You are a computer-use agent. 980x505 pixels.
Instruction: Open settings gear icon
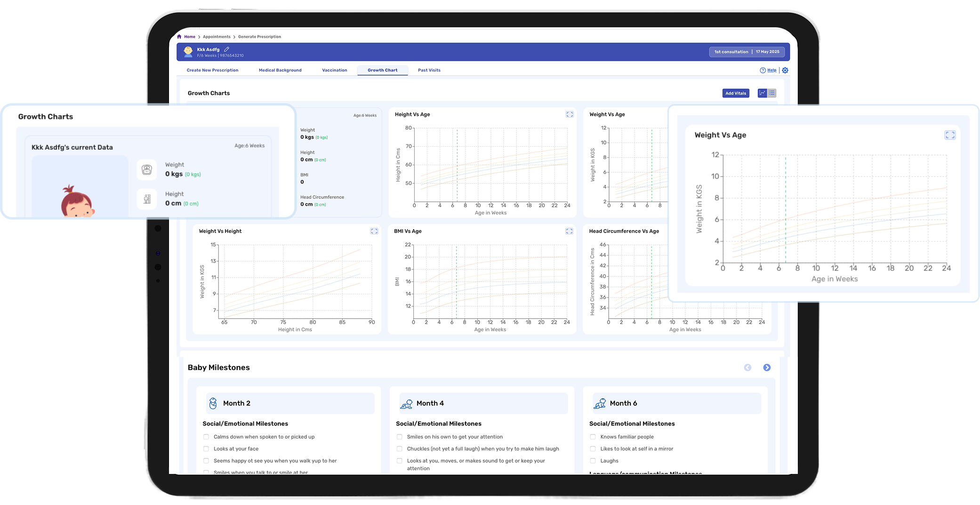click(x=785, y=70)
